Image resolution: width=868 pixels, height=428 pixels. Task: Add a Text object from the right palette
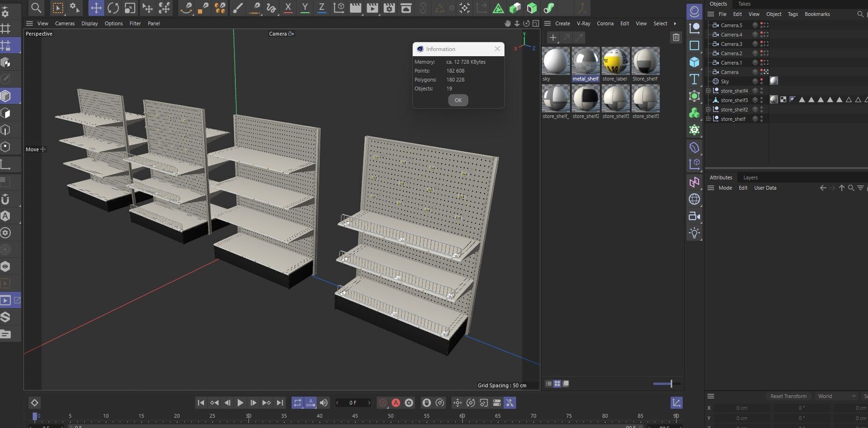point(694,79)
